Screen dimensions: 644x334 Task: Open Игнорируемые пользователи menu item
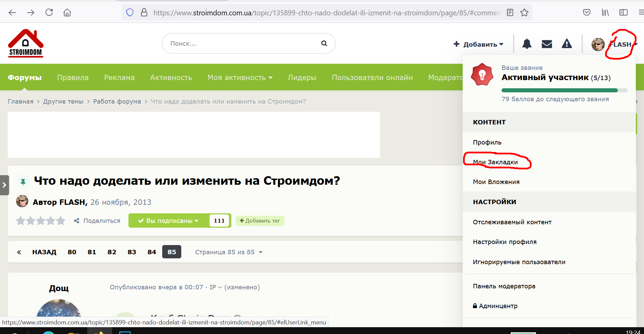[549, 262]
